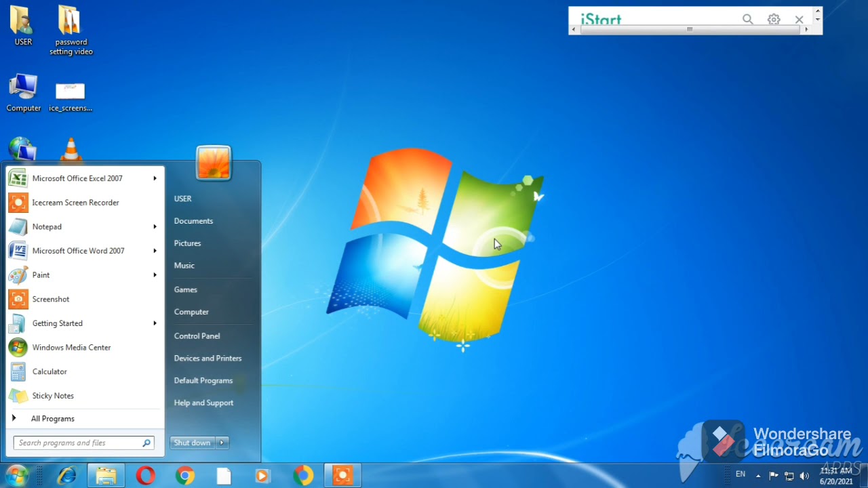Click iStart scrollbar right arrow
868x488 pixels.
(806, 29)
